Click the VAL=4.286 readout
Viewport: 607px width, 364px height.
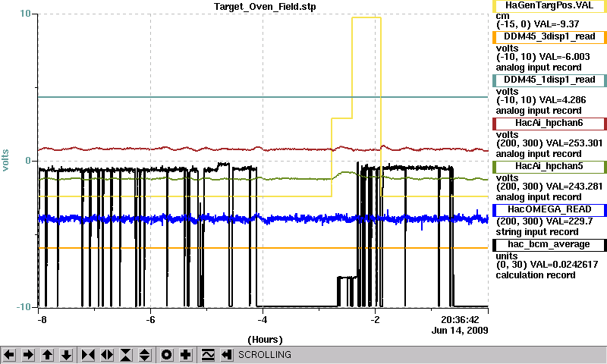562,100
